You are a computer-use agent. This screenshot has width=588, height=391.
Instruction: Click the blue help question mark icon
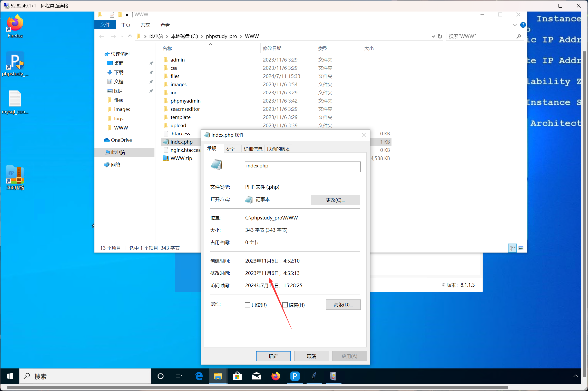coord(523,25)
